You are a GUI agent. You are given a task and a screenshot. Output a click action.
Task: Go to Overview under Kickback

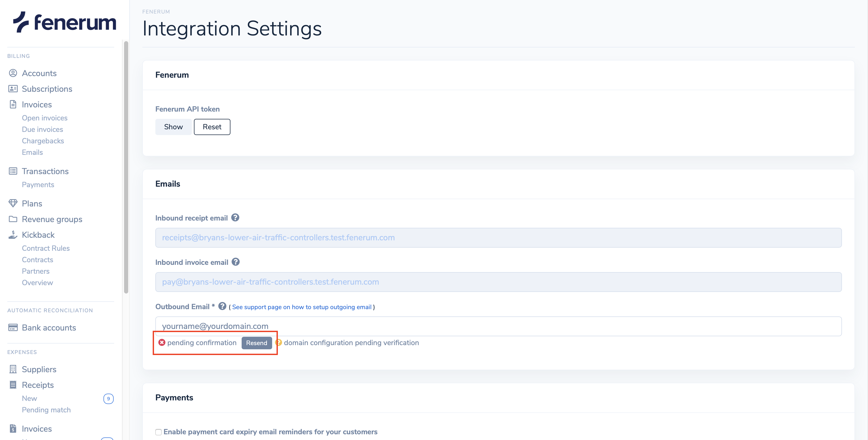(37, 283)
